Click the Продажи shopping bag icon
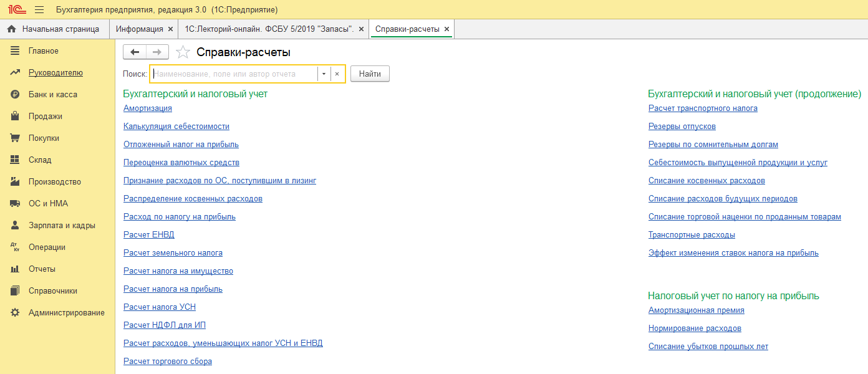Image resolution: width=868 pixels, height=374 pixels. [x=15, y=117]
